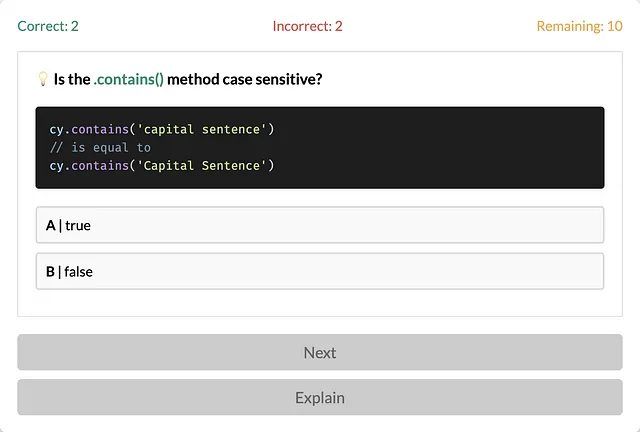Click 'Is the' at question start
640x432 pixels.
point(72,79)
